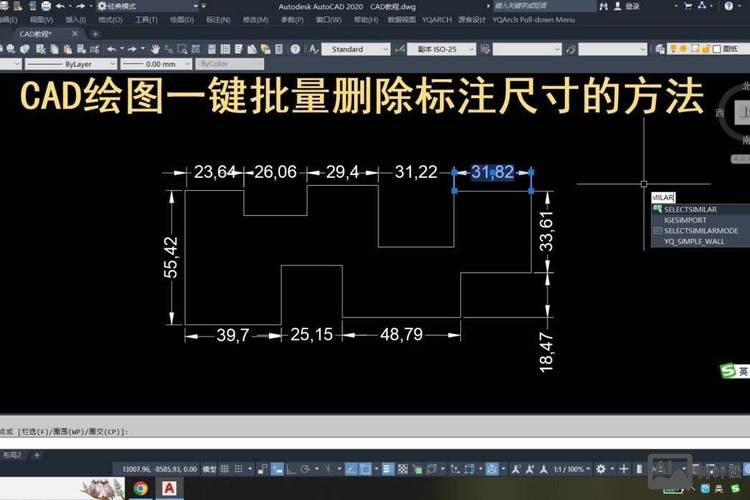Click the undo arrow in quick access toolbar

pos(60,6)
